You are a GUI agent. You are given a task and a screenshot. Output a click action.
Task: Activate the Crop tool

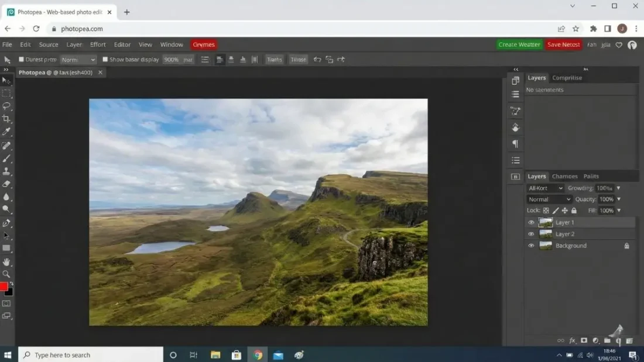pyautogui.click(x=8, y=118)
